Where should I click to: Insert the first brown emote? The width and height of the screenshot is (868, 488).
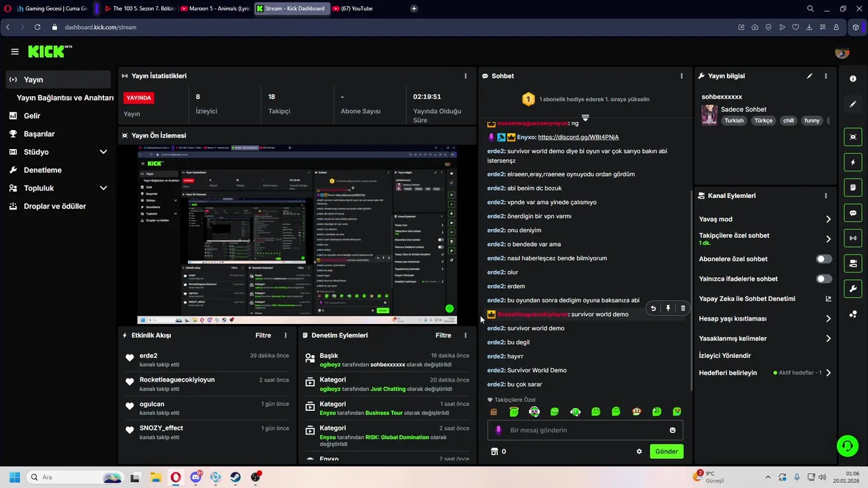pos(494,411)
